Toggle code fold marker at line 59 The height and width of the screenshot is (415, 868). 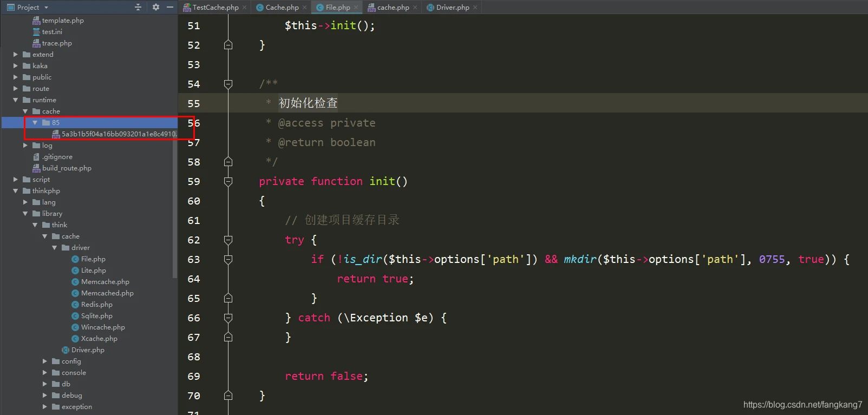228,182
